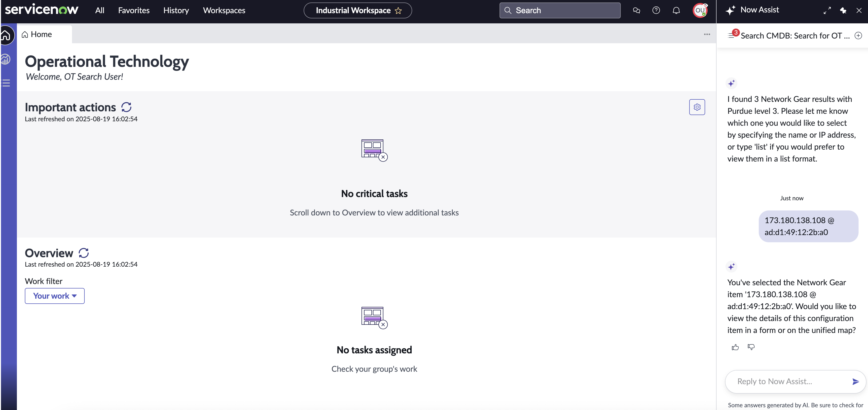Open Important actions settings gear
The image size is (868, 410).
click(x=697, y=107)
